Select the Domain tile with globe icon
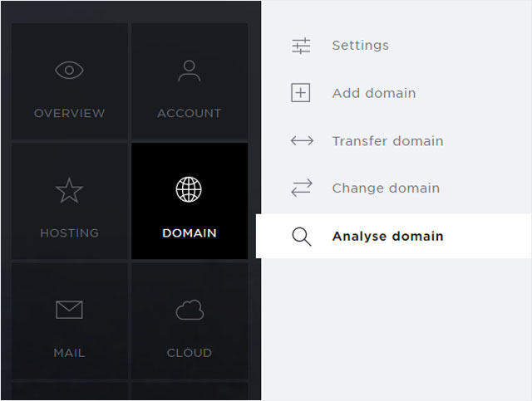Viewport: 532px width, 401px height. (190, 201)
